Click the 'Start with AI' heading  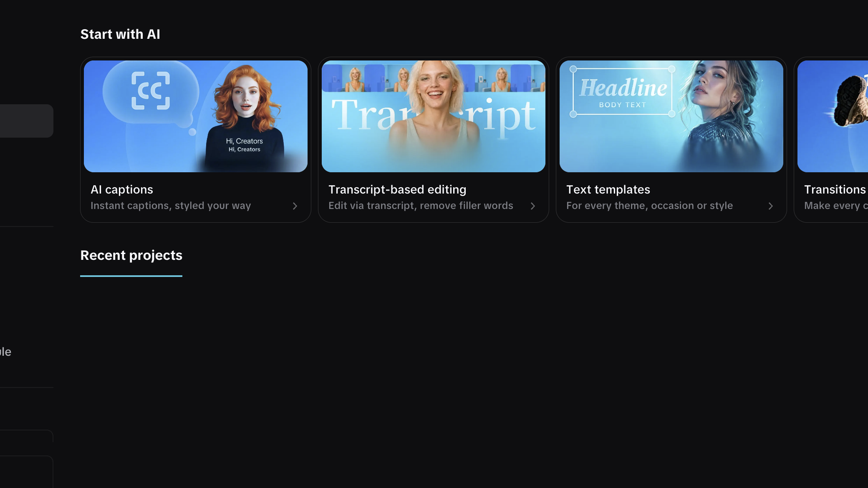click(x=120, y=34)
